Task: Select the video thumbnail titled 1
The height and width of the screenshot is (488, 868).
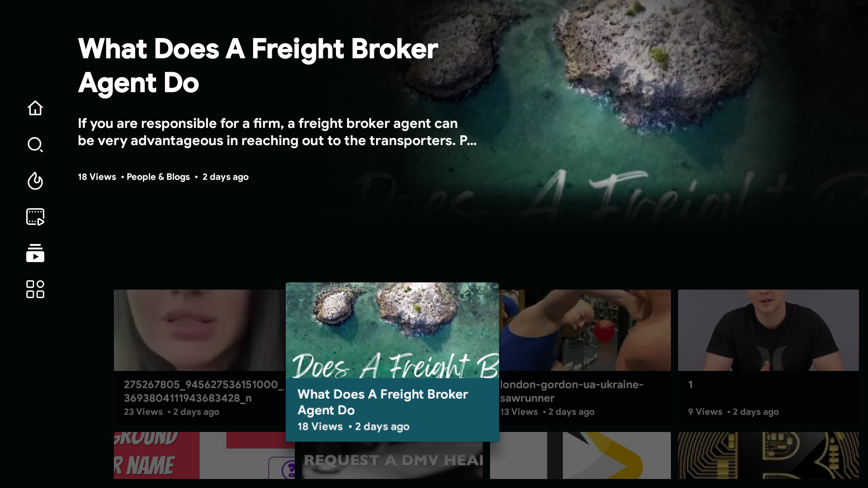Action: [x=769, y=330]
